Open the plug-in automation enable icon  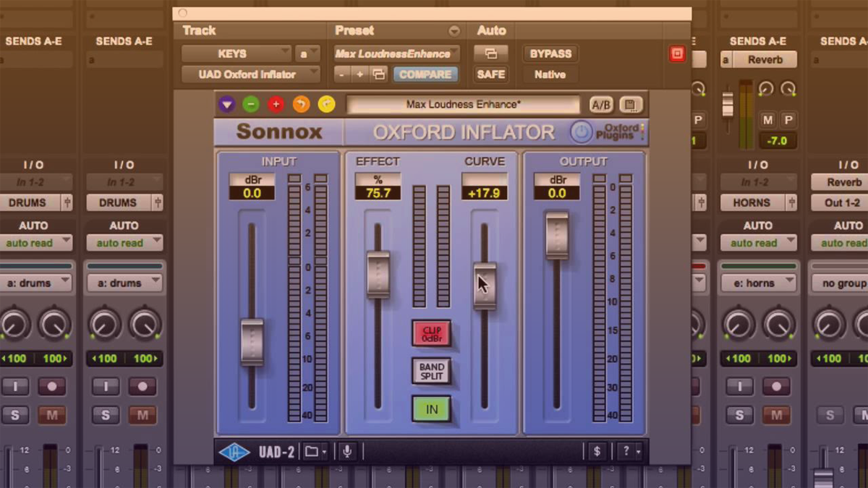click(491, 53)
